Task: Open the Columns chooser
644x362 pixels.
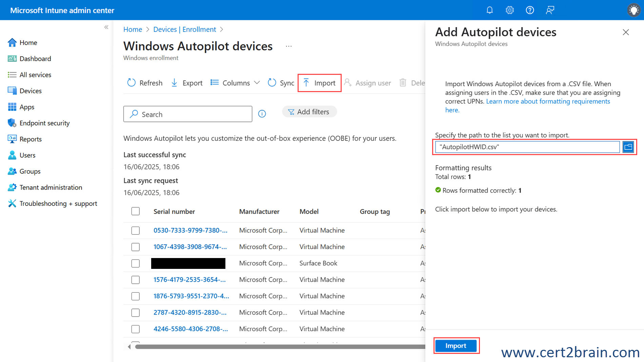Action: pos(230,83)
